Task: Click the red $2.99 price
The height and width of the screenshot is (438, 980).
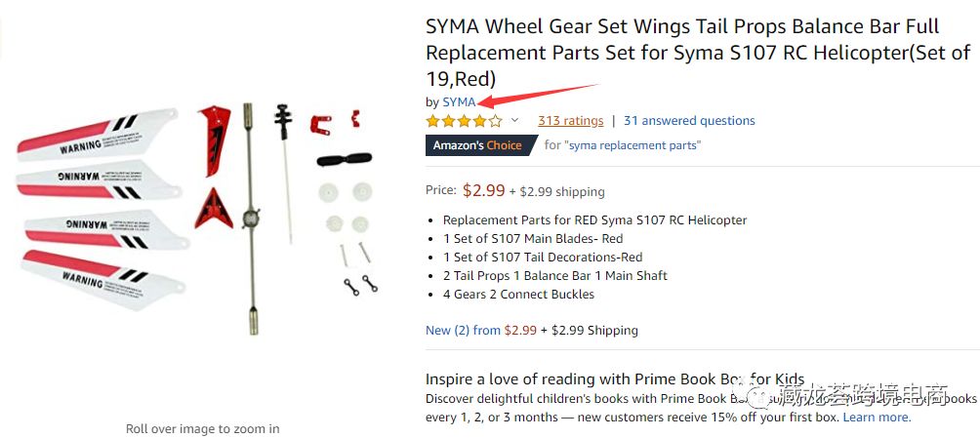Action: [x=484, y=191]
